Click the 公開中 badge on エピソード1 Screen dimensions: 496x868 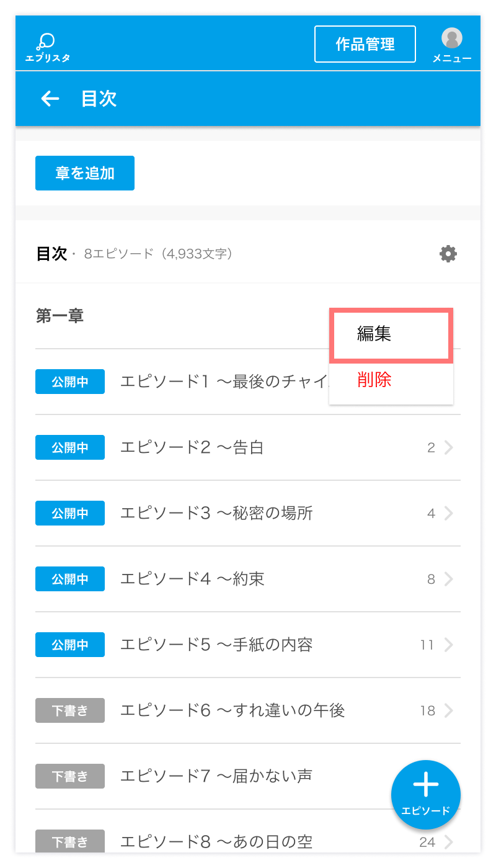pyautogui.click(x=70, y=382)
